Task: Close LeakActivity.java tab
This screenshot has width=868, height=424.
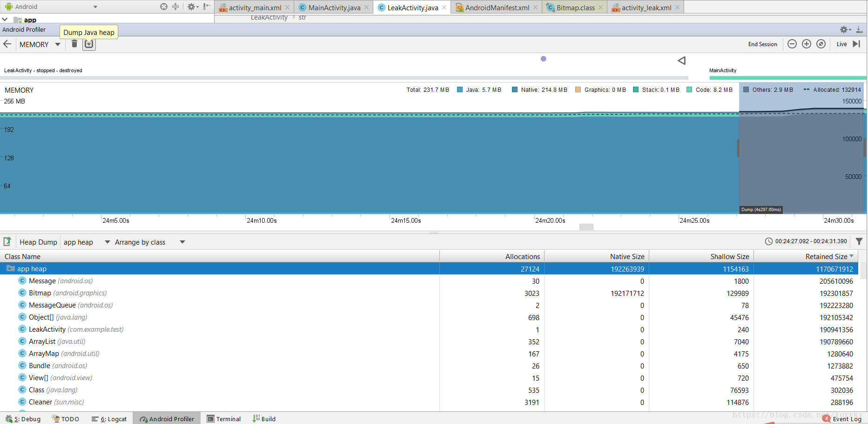Action: (x=444, y=7)
